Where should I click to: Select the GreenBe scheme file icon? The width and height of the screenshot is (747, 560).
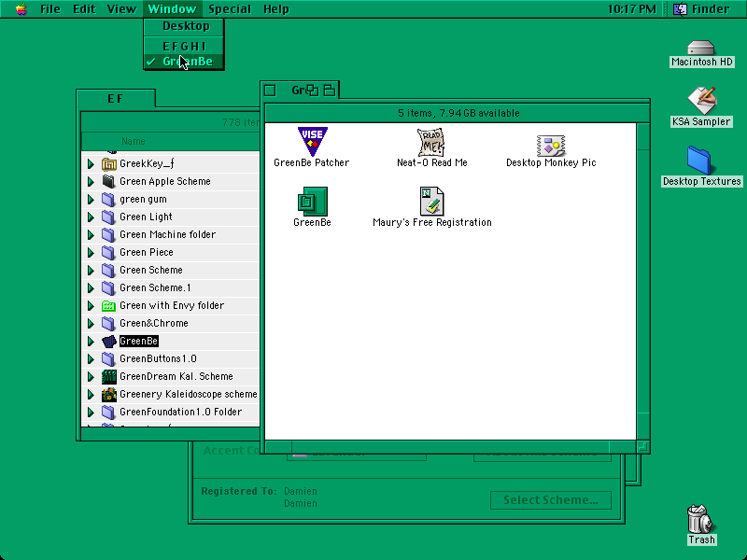point(313,202)
